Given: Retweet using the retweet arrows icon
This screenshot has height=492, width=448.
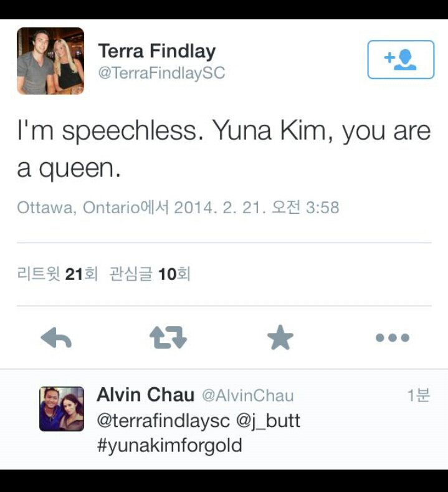Looking at the screenshot, I should pyautogui.click(x=168, y=337).
